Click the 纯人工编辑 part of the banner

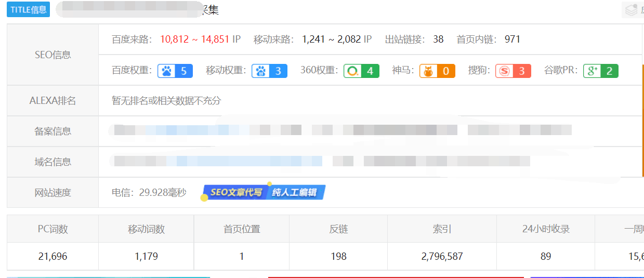pyautogui.click(x=295, y=192)
